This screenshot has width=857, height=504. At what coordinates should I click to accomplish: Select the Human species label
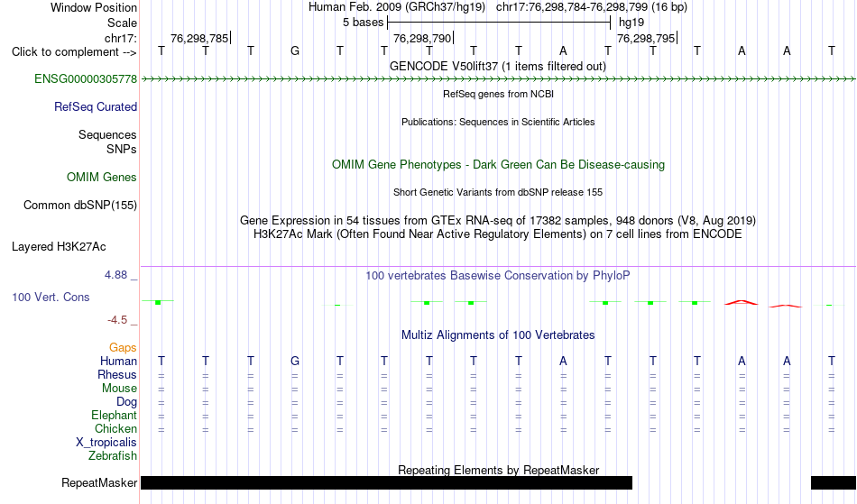coord(118,362)
